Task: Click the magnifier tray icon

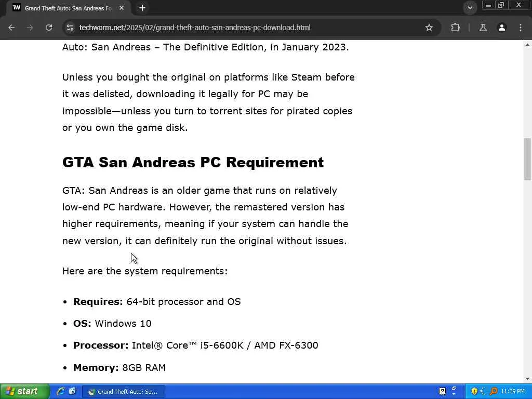Action: pos(494,392)
